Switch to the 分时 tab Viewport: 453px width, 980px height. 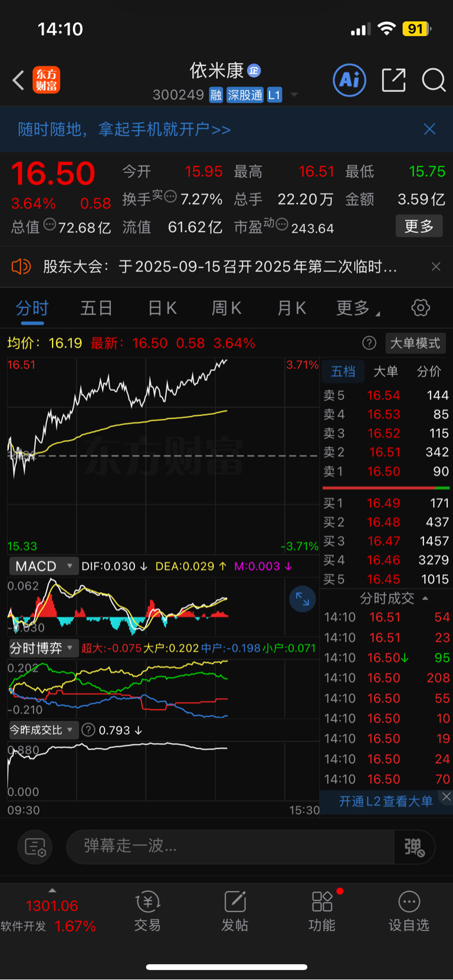(32, 308)
